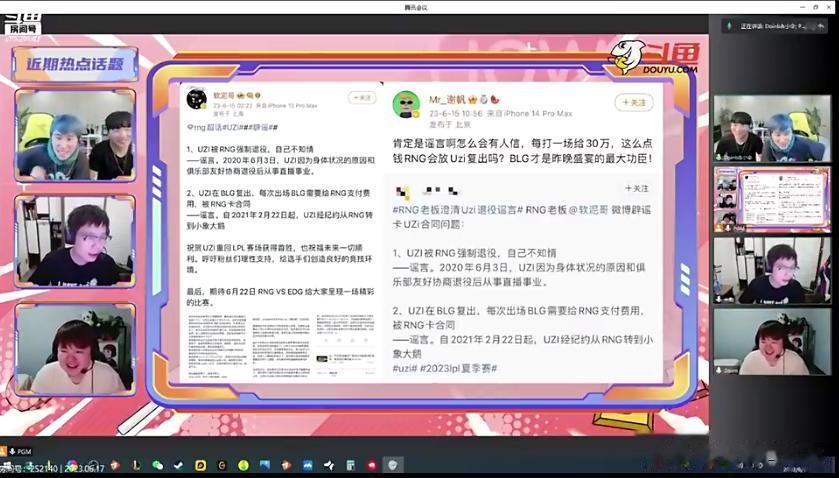Follow 软泥哥 with the +关注 button
The image size is (839, 478).
point(362,98)
